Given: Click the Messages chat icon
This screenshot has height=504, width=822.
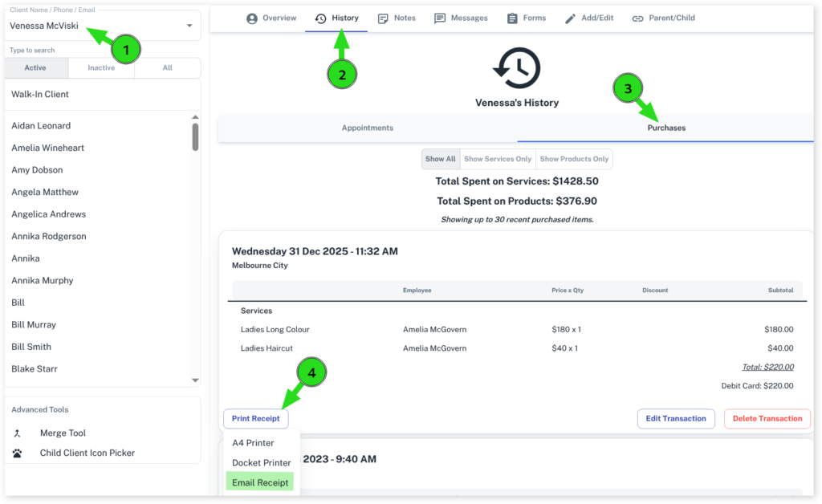Looking at the screenshot, I should coord(440,18).
